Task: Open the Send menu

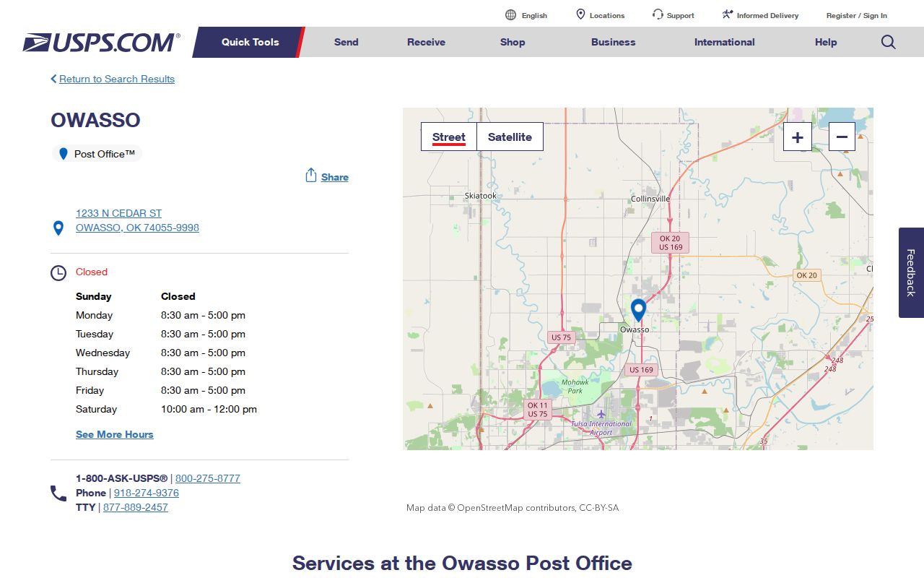Action: click(x=346, y=42)
